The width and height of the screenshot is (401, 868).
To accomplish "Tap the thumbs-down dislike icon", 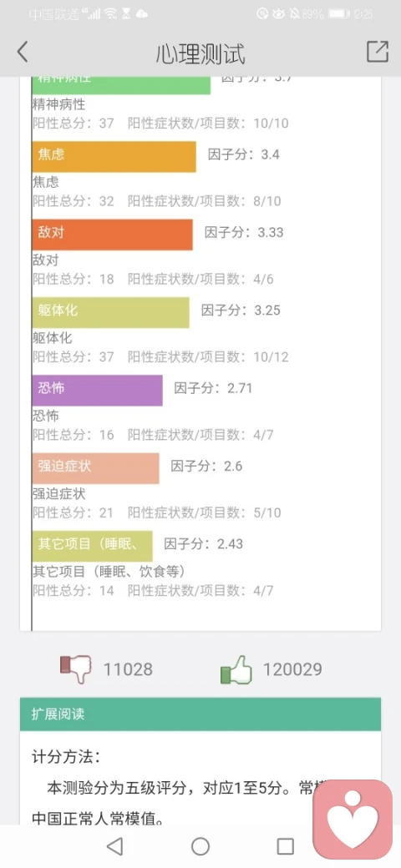I will click(75, 669).
